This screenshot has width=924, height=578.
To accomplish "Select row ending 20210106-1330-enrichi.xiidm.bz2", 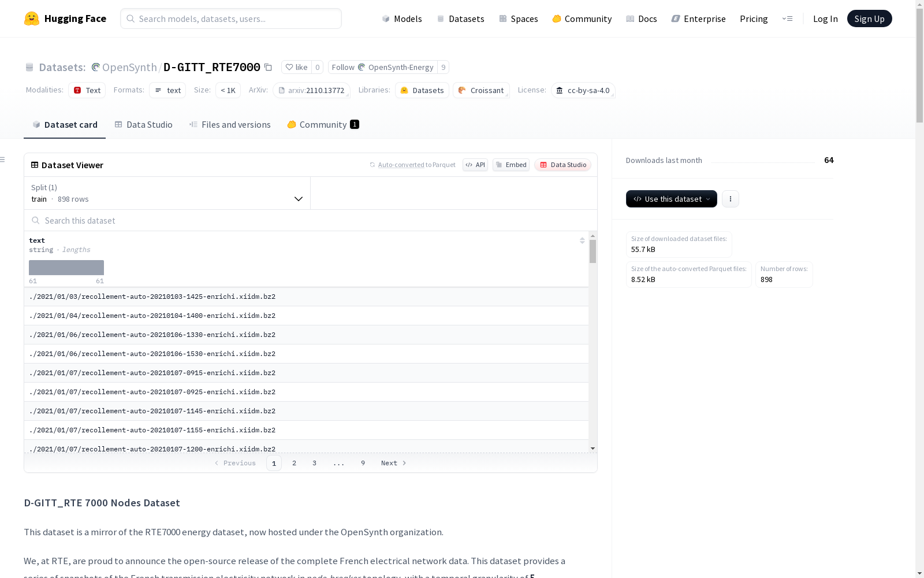I will pyautogui.click(x=306, y=335).
